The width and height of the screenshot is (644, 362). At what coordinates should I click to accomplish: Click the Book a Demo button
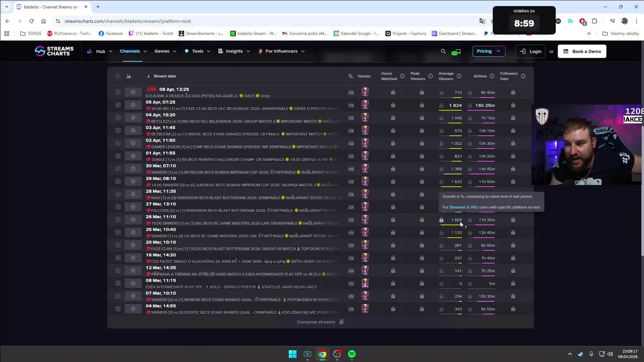582,51
